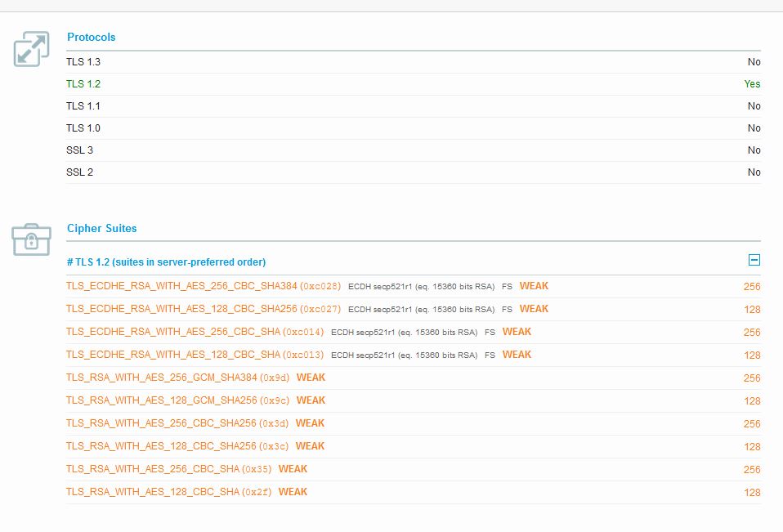Select the green TLS 1.2 protocol row
The width and height of the screenshot is (783, 532).
[x=414, y=84]
